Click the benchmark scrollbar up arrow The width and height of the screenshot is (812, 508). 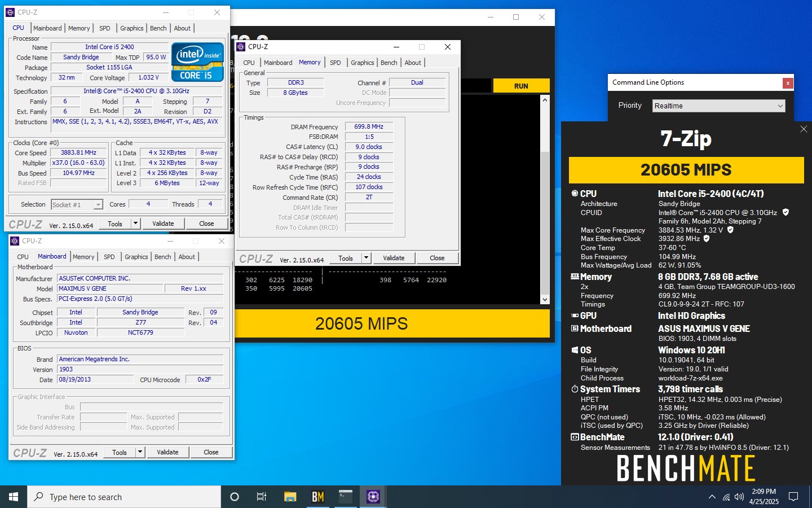pos(545,100)
